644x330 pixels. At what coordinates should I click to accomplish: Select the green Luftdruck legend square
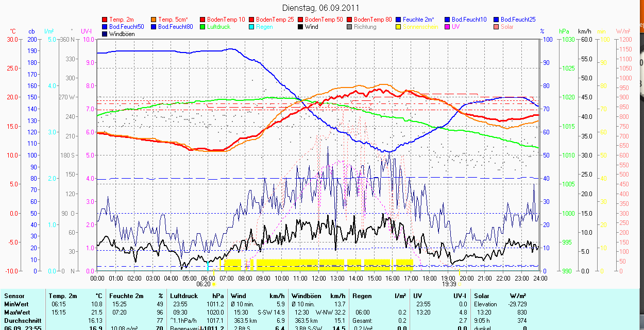click(202, 27)
